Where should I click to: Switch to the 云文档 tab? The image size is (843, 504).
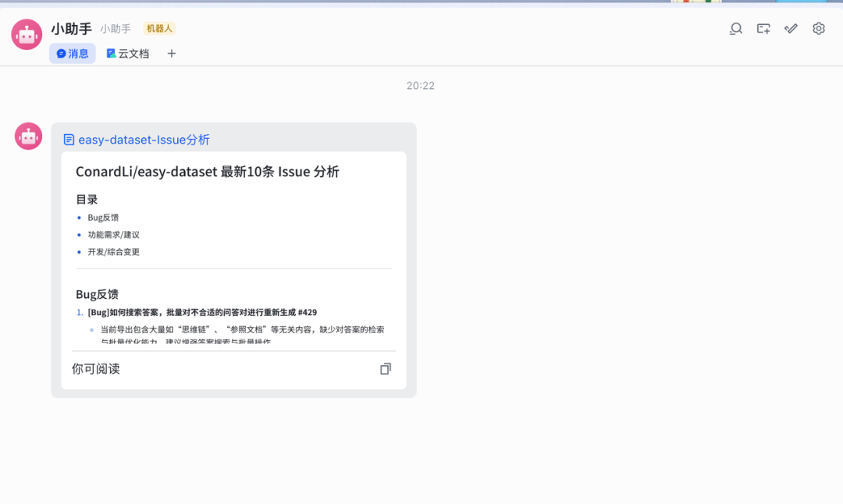tap(127, 53)
